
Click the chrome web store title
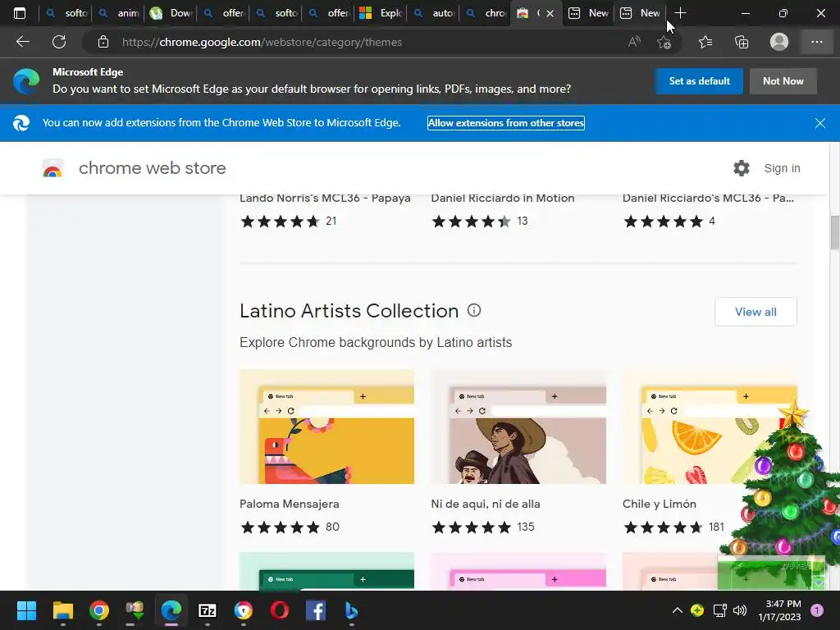tap(152, 168)
